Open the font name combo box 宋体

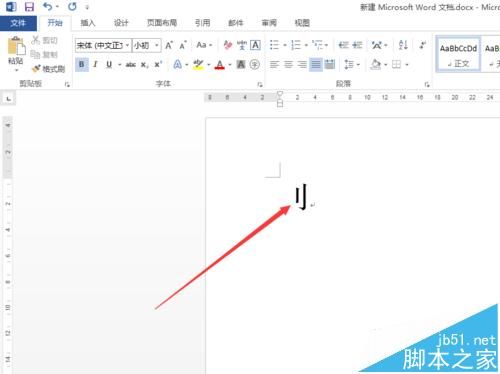tap(103, 45)
